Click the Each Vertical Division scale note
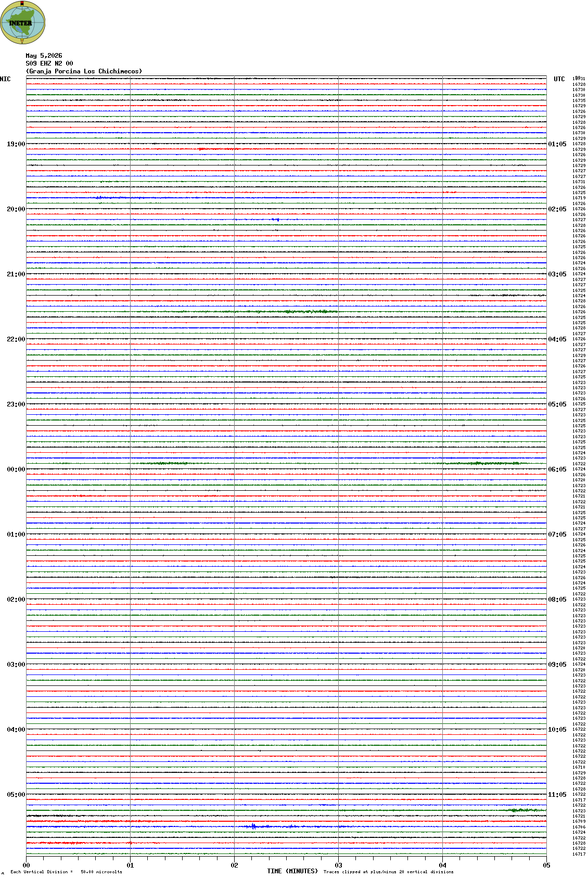This screenshot has width=588, height=879. click(x=66, y=872)
